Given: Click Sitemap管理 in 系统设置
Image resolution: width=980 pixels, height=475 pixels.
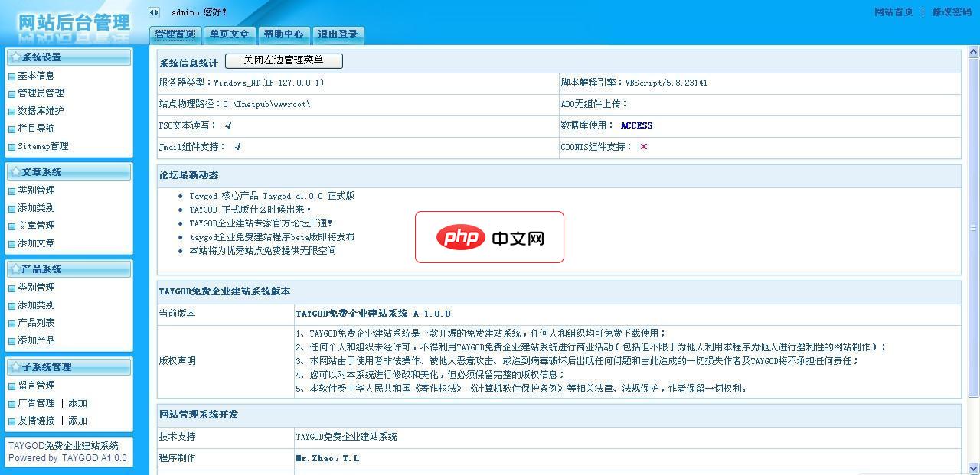Looking at the screenshot, I should click(44, 145).
